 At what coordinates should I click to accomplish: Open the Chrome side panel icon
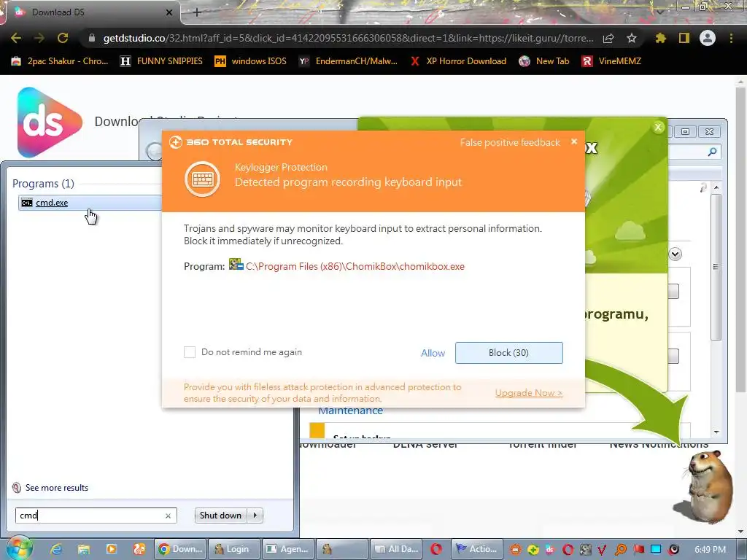point(684,38)
